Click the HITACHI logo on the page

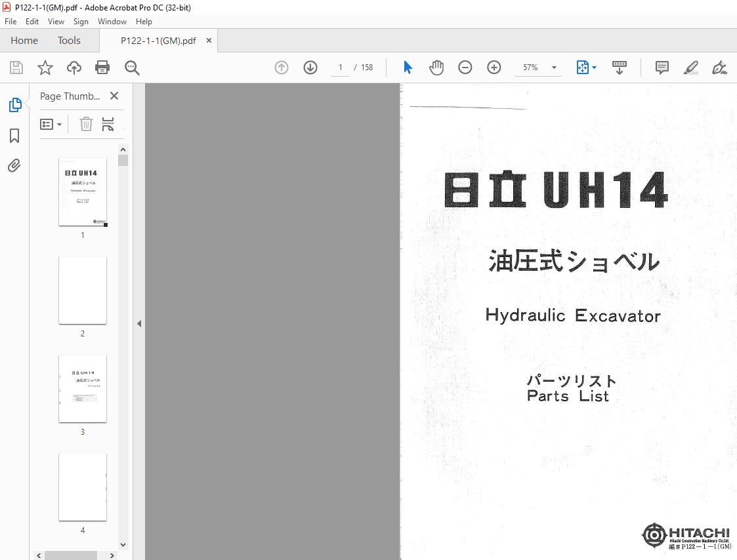tap(686, 535)
